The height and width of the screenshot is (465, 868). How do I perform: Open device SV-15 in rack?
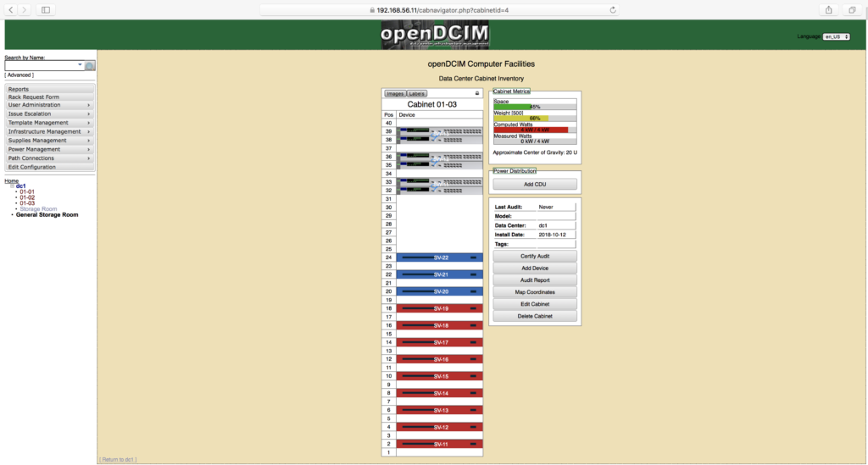(x=440, y=377)
